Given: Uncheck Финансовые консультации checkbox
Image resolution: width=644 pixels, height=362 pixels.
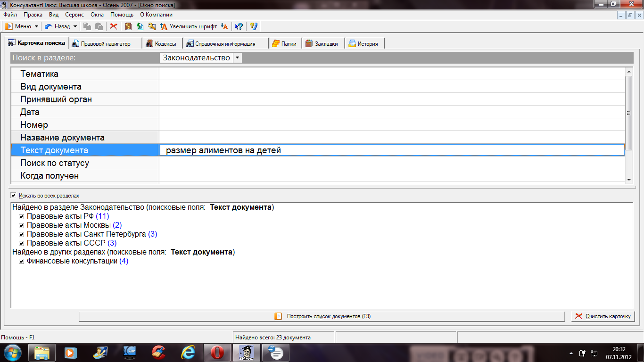Looking at the screenshot, I should 21,261.
